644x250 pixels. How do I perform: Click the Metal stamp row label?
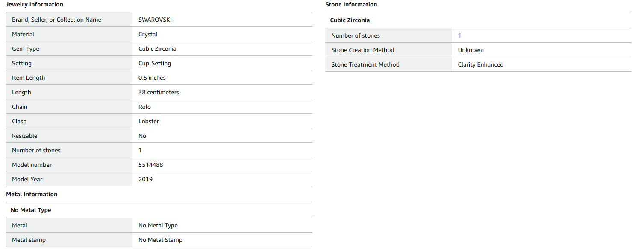click(x=29, y=240)
